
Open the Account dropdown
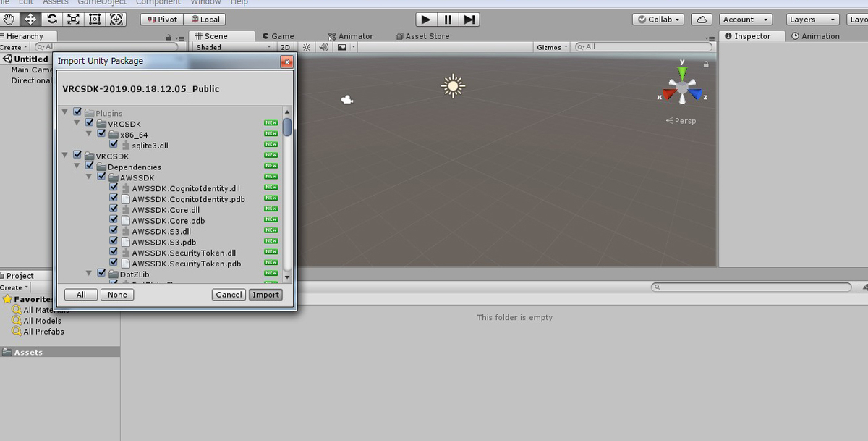coord(746,20)
